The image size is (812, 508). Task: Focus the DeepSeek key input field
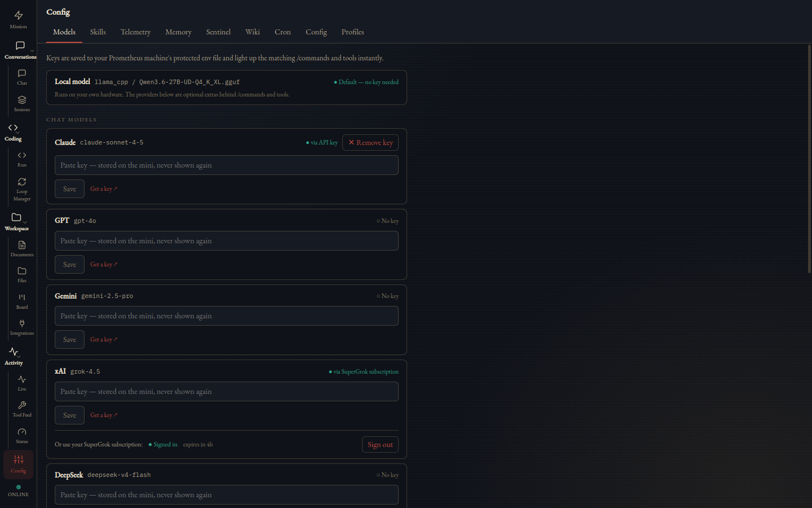(227, 495)
